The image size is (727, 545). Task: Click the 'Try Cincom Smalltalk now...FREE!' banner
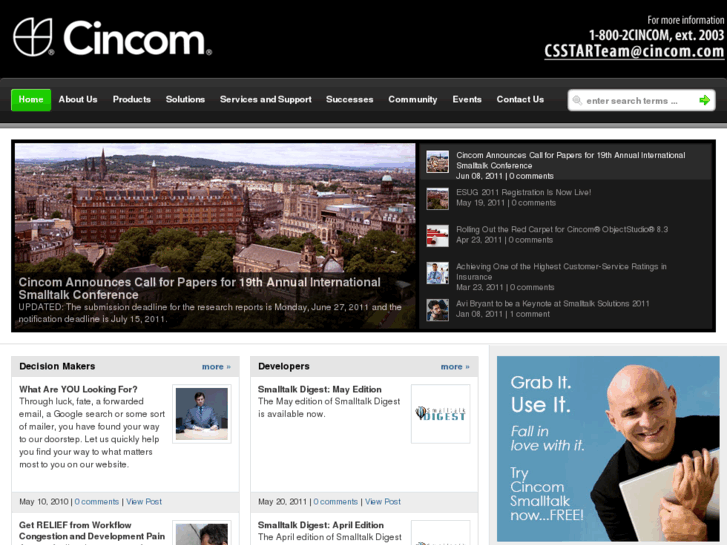point(608,449)
